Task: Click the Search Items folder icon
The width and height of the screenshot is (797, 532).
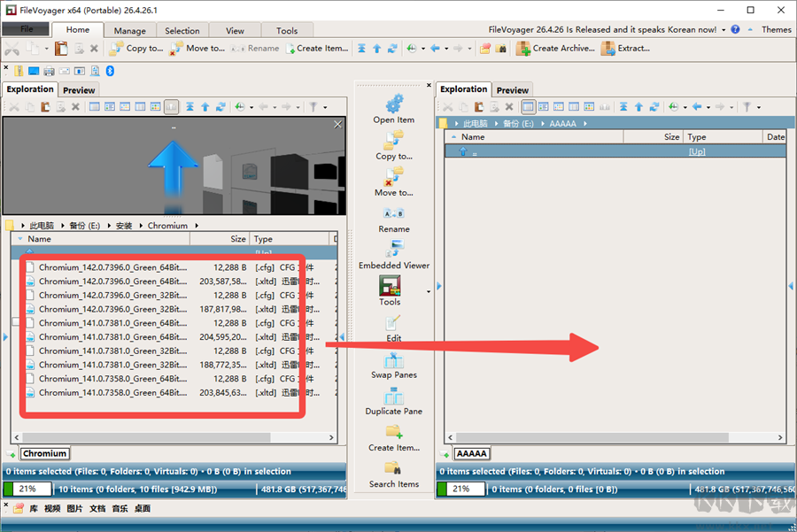Action: pos(392,468)
